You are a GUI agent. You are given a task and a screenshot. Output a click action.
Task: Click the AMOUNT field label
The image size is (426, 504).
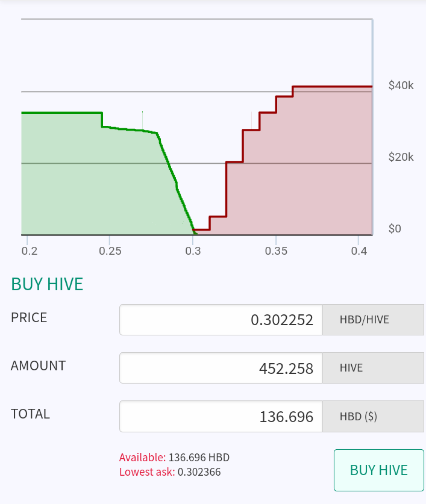pos(39,366)
